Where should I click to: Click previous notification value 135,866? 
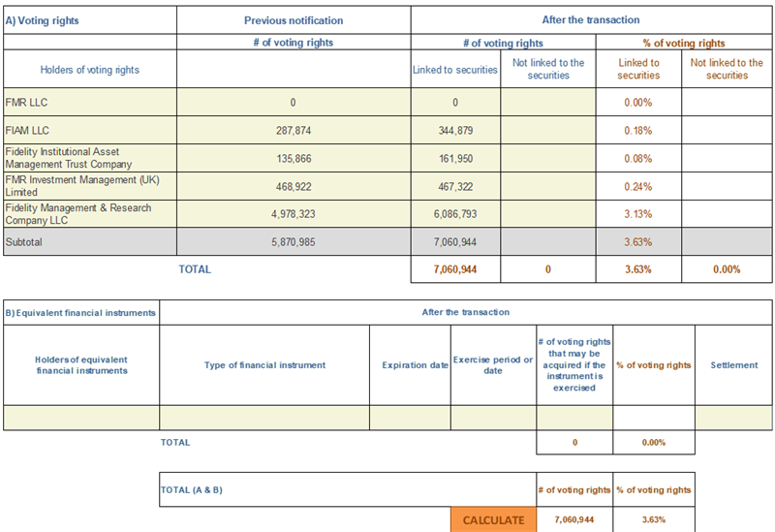tap(294, 158)
